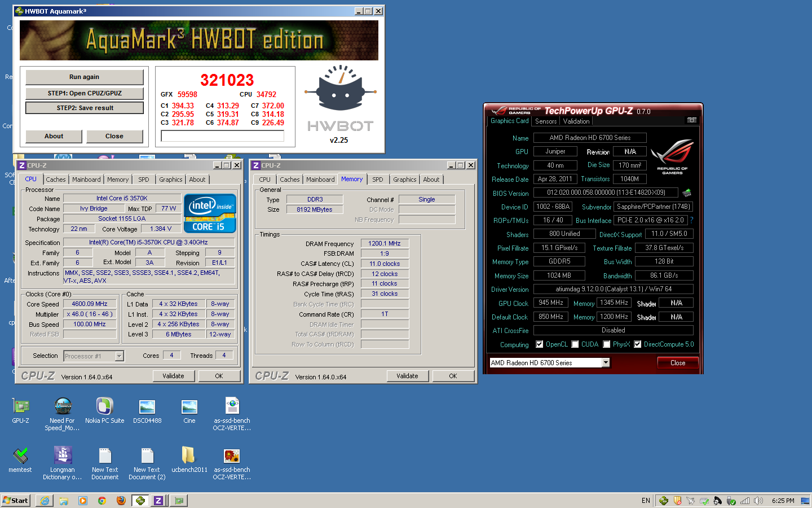The width and height of the screenshot is (812, 508).
Task: Open the GPU-Z desktop shortcut icon
Action: (21, 410)
